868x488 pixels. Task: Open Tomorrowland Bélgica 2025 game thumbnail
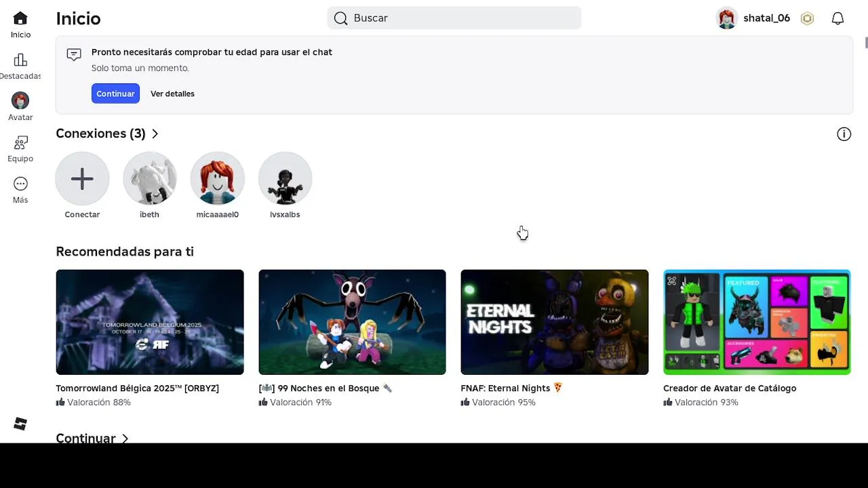[150, 322]
